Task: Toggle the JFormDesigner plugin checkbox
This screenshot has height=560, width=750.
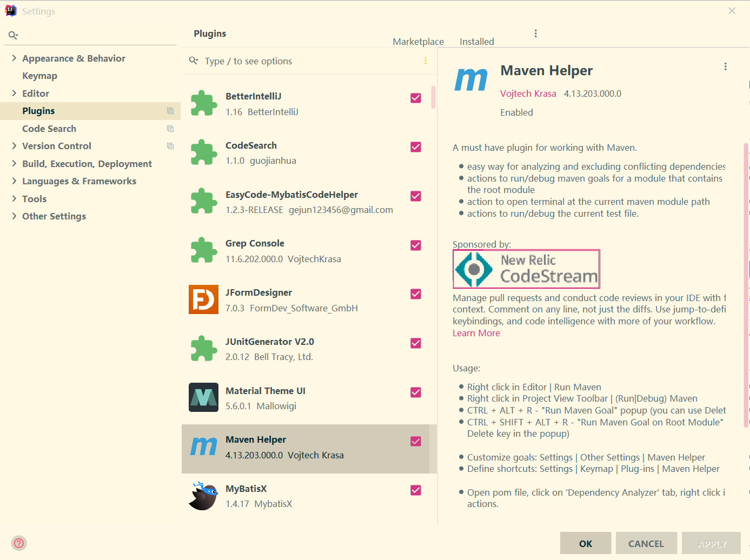Action: [416, 294]
